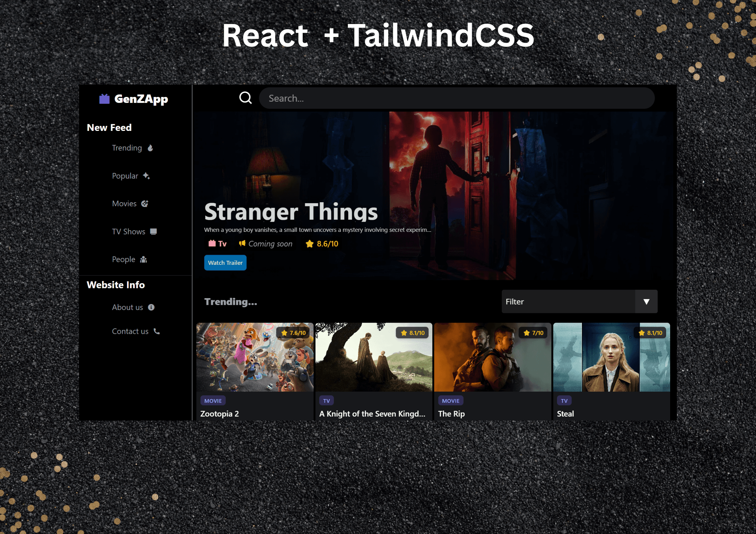
Task: Click the purple GenZApp logo icon
Action: point(104,99)
